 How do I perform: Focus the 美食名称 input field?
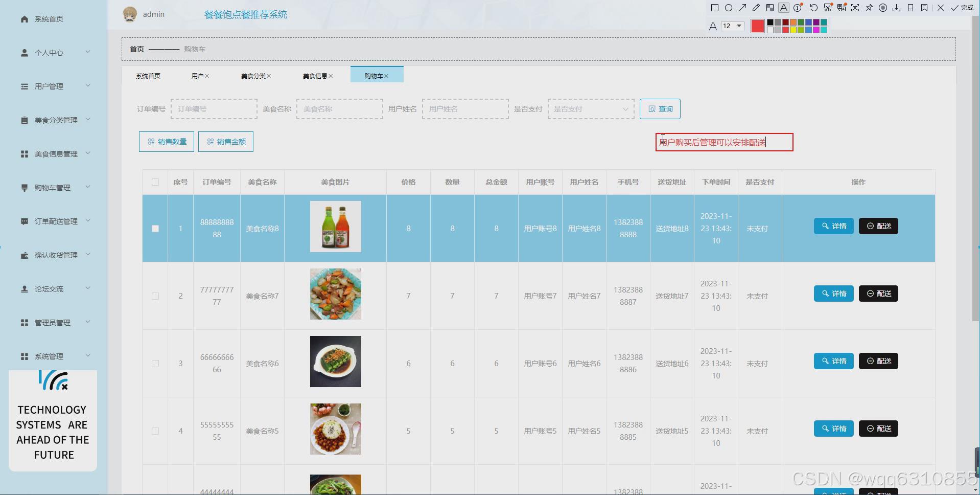[x=340, y=109]
